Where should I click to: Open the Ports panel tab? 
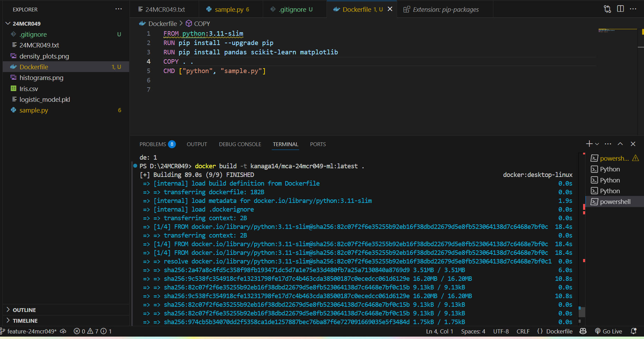(x=318, y=144)
